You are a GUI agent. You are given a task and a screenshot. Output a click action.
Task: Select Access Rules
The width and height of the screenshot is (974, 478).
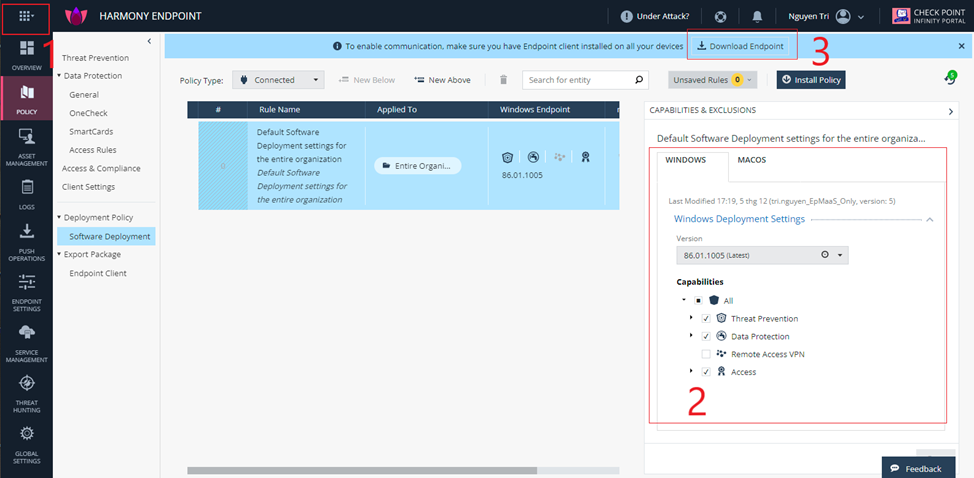pyautogui.click(x=93, y=150)
